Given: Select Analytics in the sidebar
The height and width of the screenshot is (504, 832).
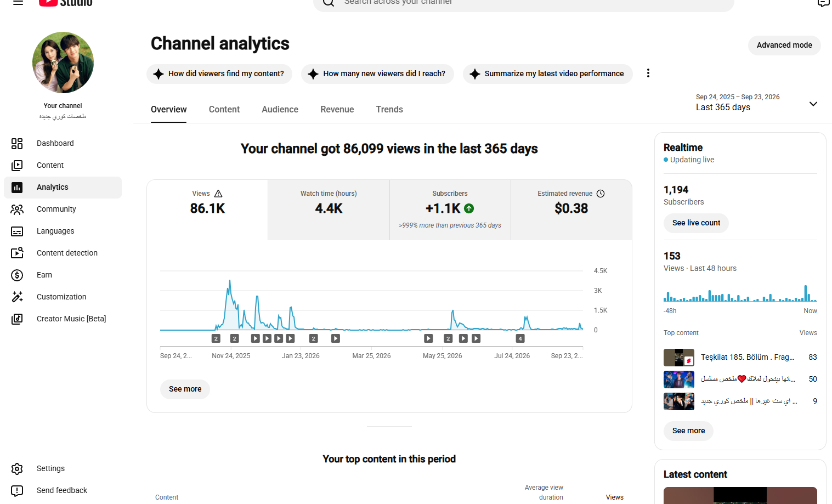Looking at the screenshot, I should [63, 187].
